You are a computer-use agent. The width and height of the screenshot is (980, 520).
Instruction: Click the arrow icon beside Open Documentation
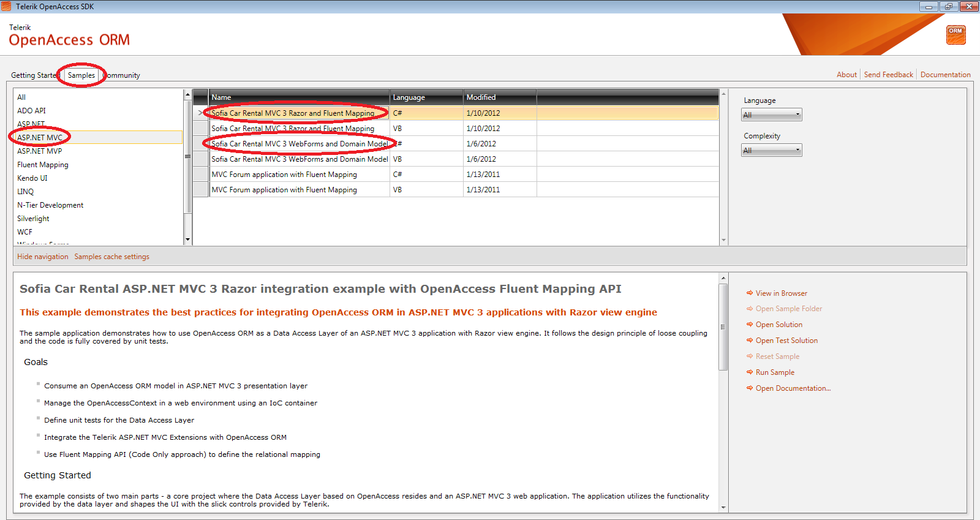pos(750,388)
